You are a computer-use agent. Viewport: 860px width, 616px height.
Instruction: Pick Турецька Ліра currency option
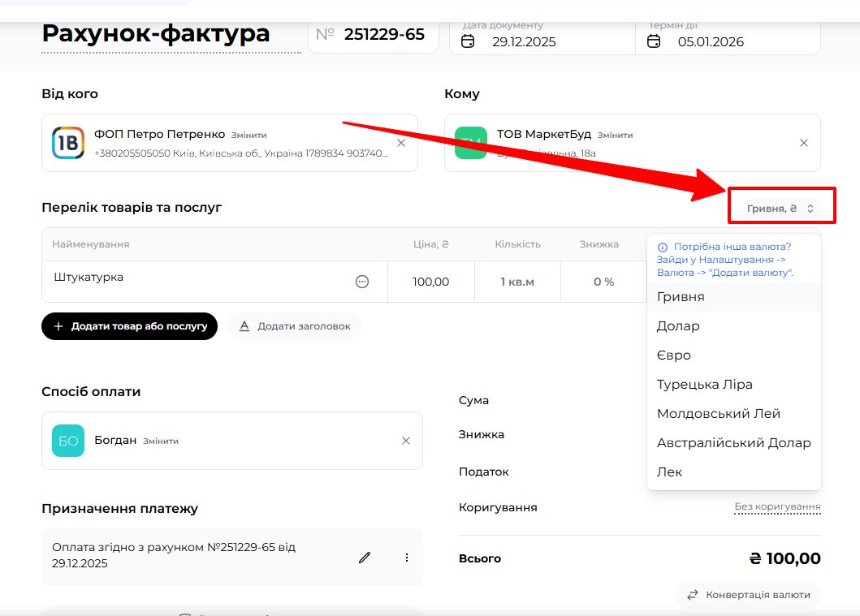tap(704, 385)
